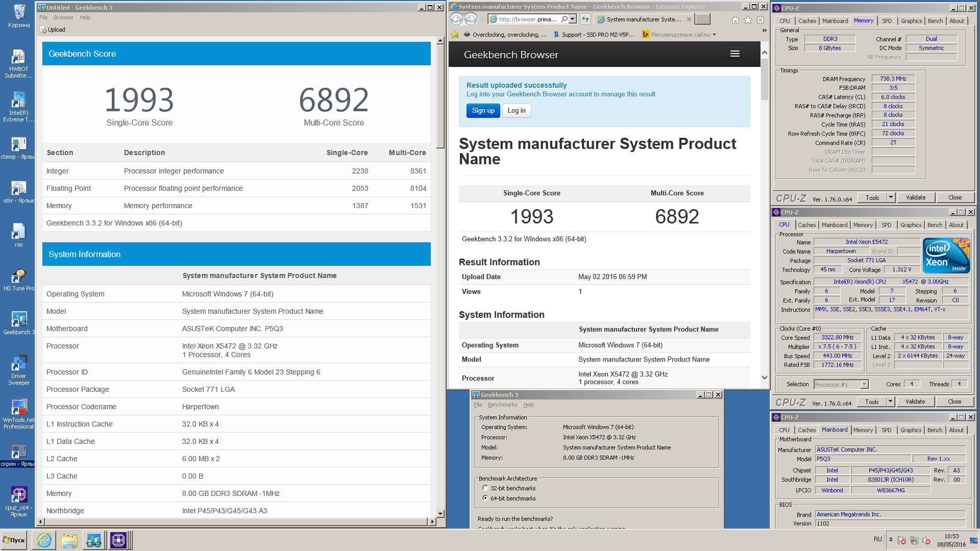Image resolution: width=980 pixels, height=551 pixels.
Task: Open Overclocking favorites bar link
Action: pyautogui.click(x=506, y=35)
